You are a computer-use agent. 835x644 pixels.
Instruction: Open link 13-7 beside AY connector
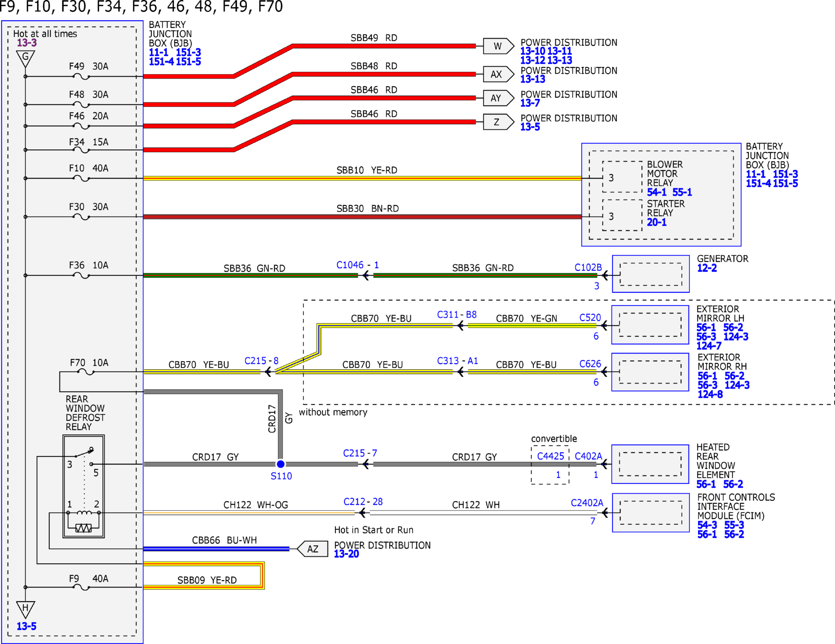point(530,103)
